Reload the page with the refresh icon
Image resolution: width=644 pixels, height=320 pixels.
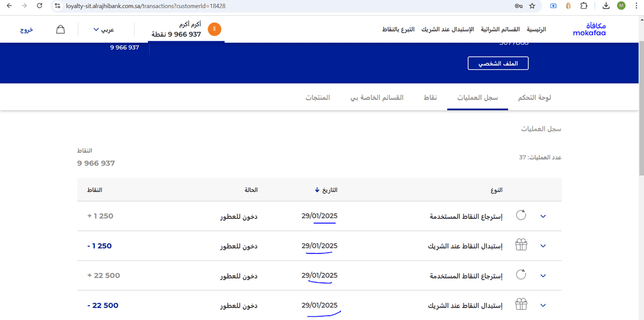[x=40, y=6]
